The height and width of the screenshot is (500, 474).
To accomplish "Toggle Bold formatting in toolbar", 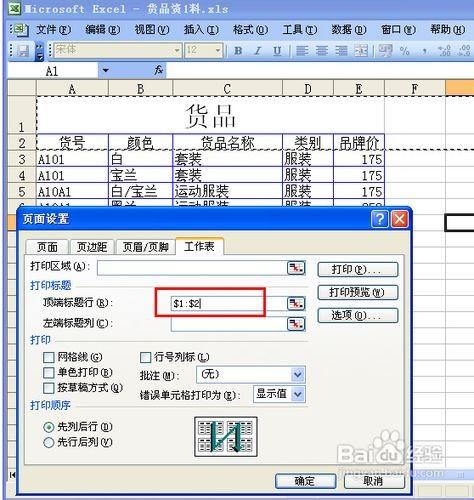I will pos(238,51).
